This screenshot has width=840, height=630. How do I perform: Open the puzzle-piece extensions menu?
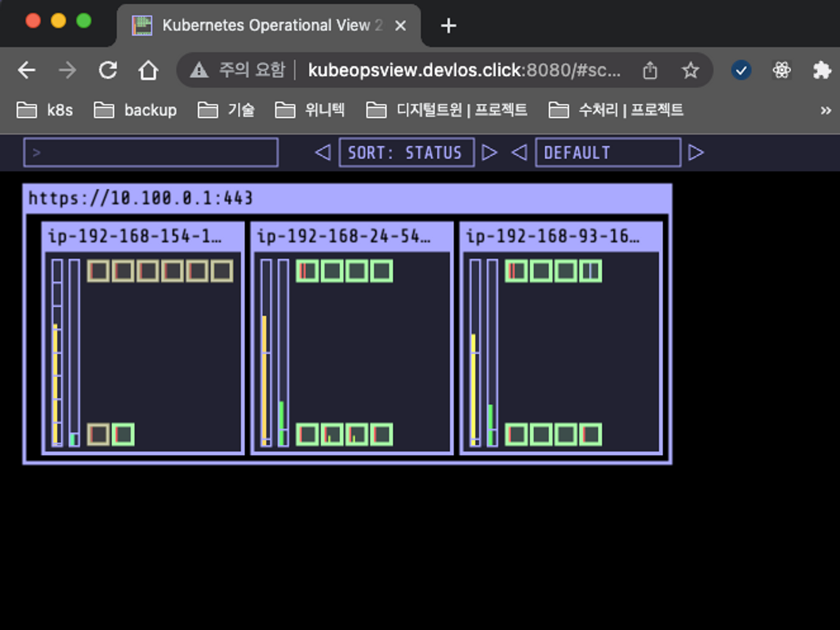pyautogui.click(x=822, y=70)
